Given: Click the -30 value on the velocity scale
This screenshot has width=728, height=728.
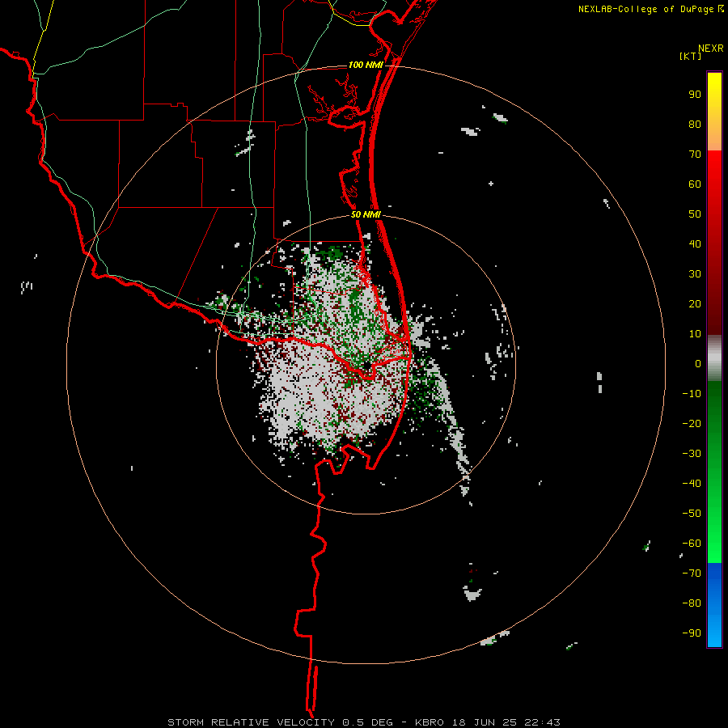Looking at the screenshot, I should point(692,454).
